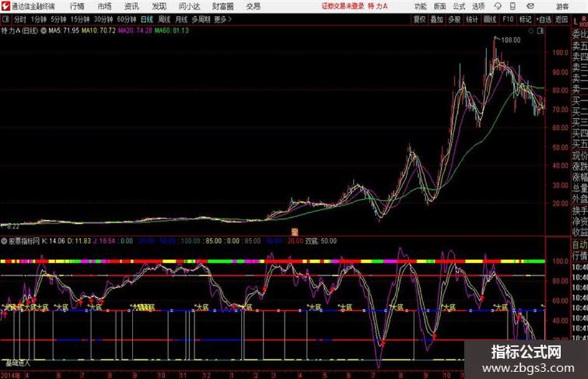The width and height of the screenshot is (588, 379).
Task: Click the 买一 row in order book
Action: 580,100
